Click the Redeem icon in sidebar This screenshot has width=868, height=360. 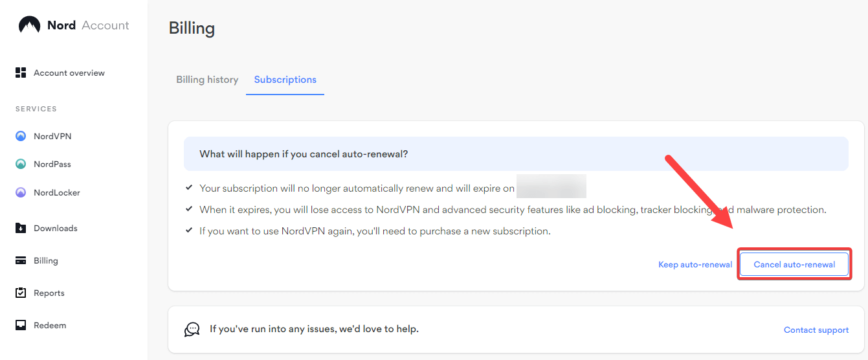click(21, 325)
